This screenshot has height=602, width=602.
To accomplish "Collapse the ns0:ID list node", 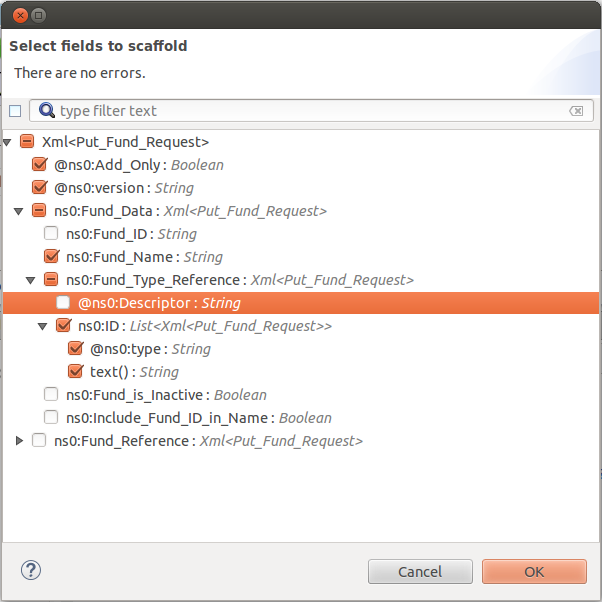I will tap(42, 326).
